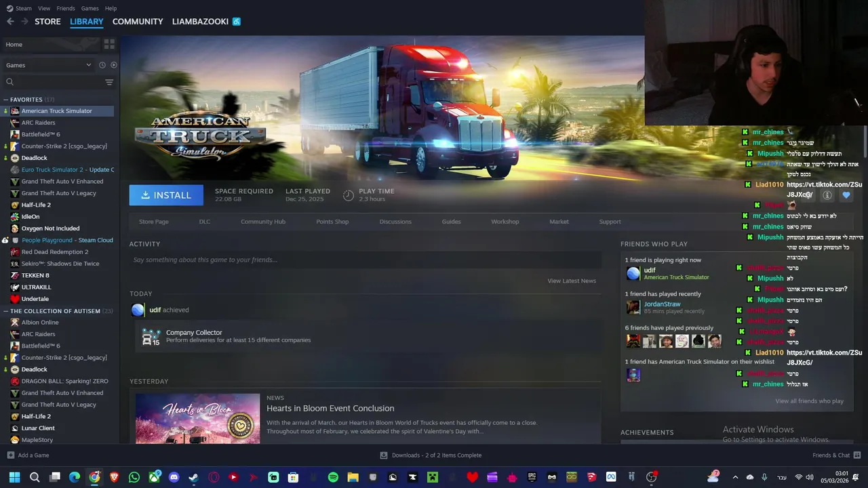The width and height of the screenshot is (868, 488).
Task: Open the Games filter dropdown
Action: coord(48,65)
